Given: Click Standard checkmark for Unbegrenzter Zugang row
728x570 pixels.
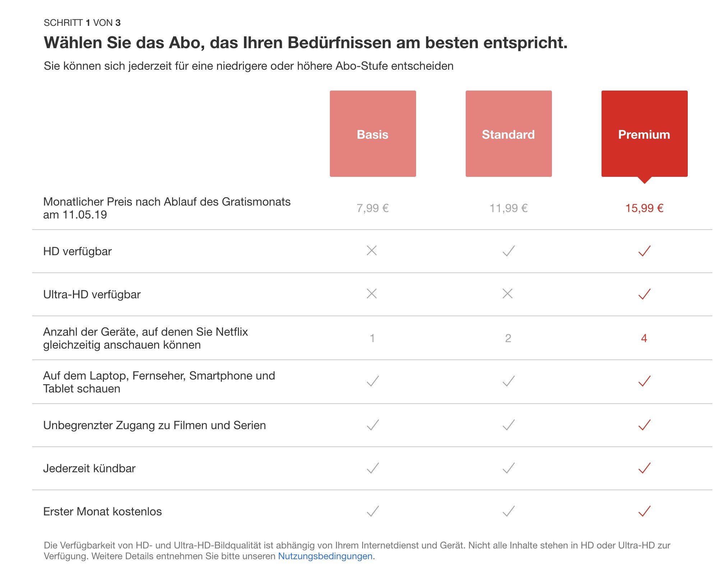Looking at the screenshot, I should pyautogui.click(x=508, y=425).
